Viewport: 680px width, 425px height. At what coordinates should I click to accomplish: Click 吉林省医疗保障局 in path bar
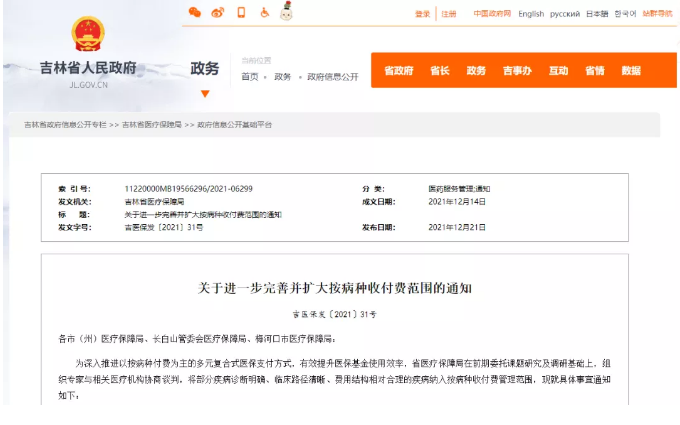tap(152, 125)
